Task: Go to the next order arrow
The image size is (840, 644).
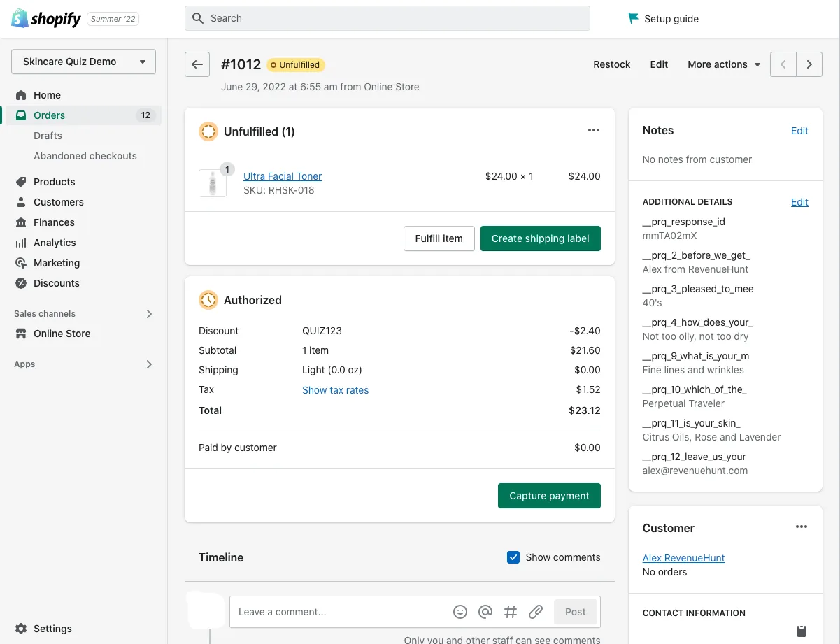Action: (809, 64)
